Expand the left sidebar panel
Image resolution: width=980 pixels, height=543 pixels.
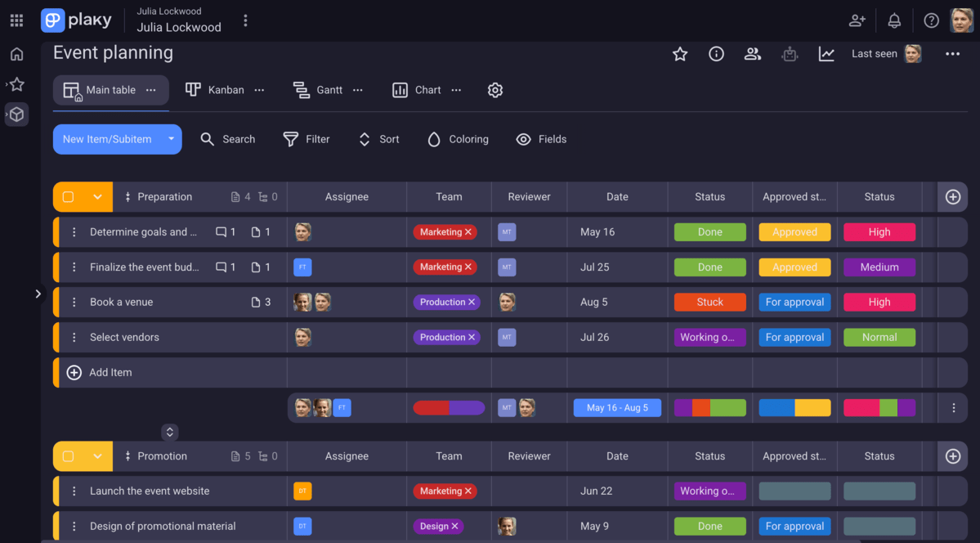[38, 294]
